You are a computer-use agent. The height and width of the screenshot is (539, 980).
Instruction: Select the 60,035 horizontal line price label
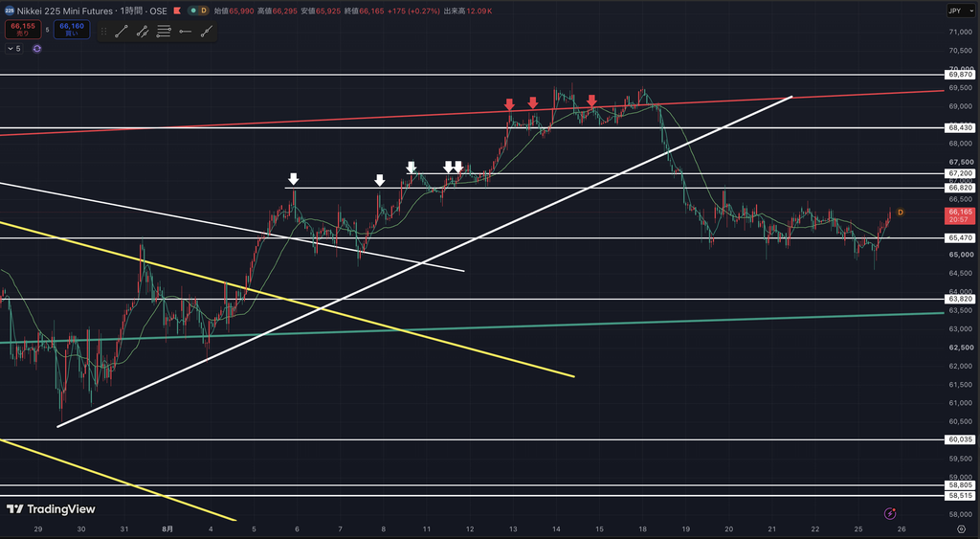(961, 439)
